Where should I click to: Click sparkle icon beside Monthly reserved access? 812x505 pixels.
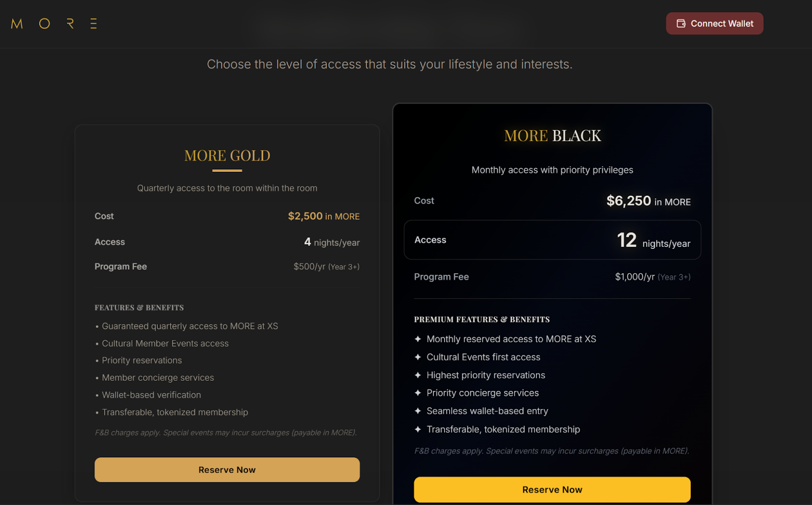(418, 339)
